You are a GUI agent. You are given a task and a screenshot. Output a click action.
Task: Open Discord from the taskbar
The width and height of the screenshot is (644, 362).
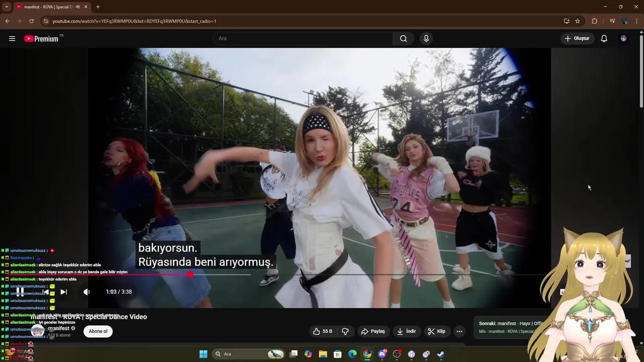click(x=382, y=354)
